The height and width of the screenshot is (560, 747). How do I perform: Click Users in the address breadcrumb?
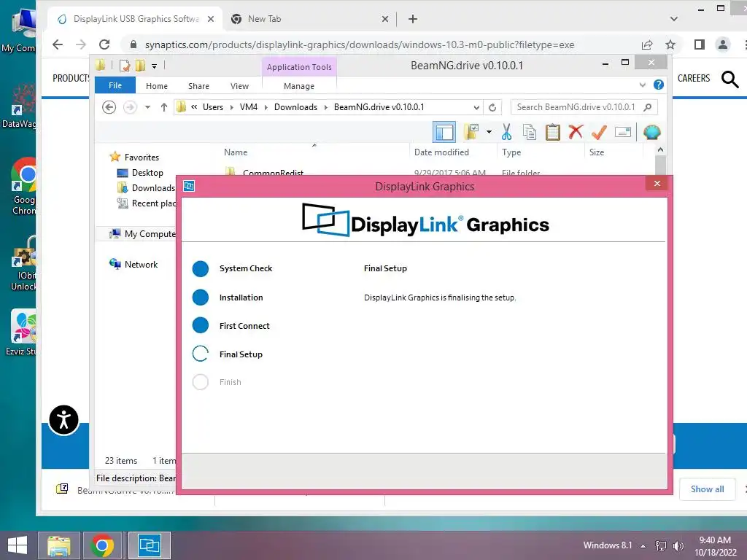(x=213, y=107)
